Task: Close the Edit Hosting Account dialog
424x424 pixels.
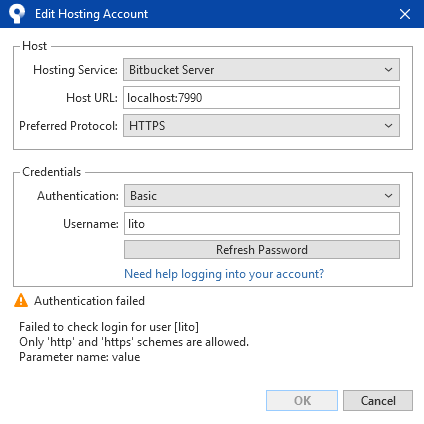Action: [x=405, y=14]
